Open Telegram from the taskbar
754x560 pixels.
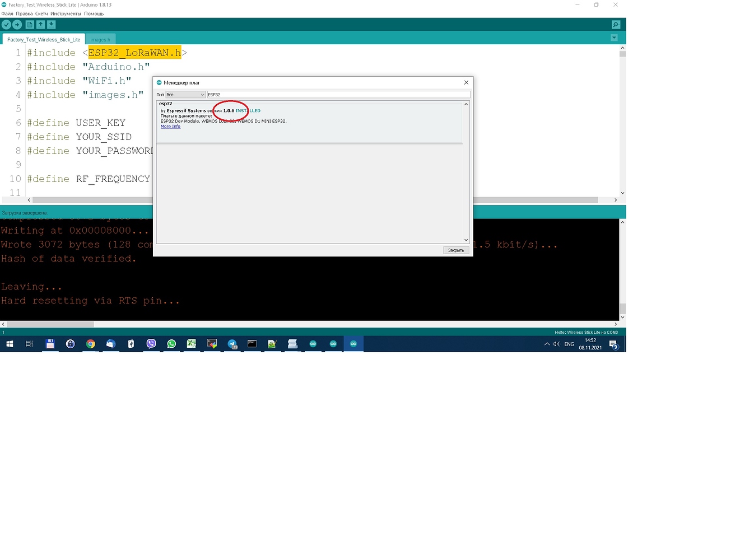pyautogui.click(x=232, y=344)
